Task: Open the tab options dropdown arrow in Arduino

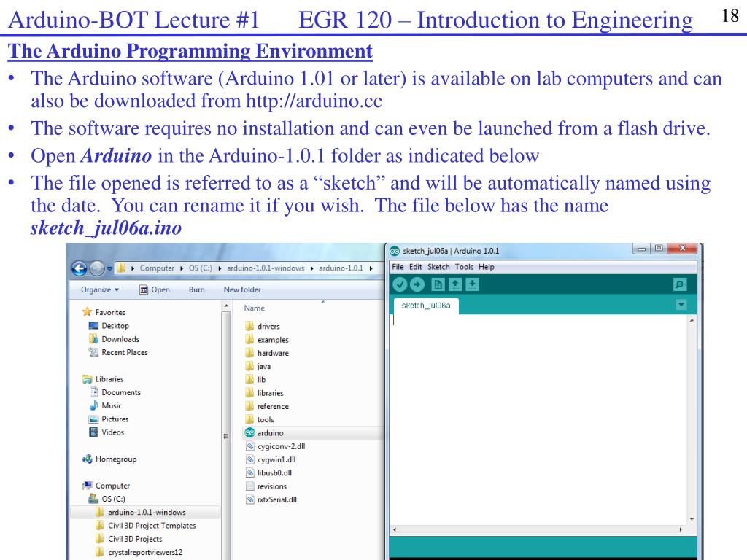Action: (x=681, y=305)
